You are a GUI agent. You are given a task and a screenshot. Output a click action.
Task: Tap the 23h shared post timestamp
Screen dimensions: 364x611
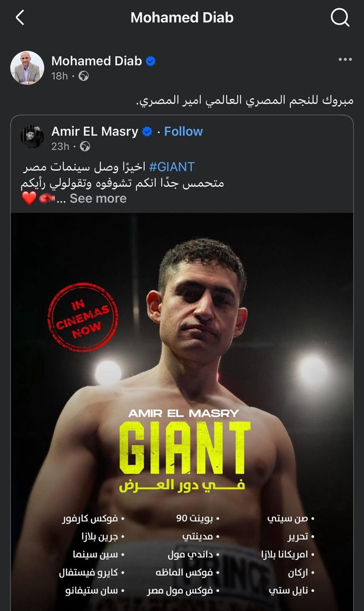[60, 146]
